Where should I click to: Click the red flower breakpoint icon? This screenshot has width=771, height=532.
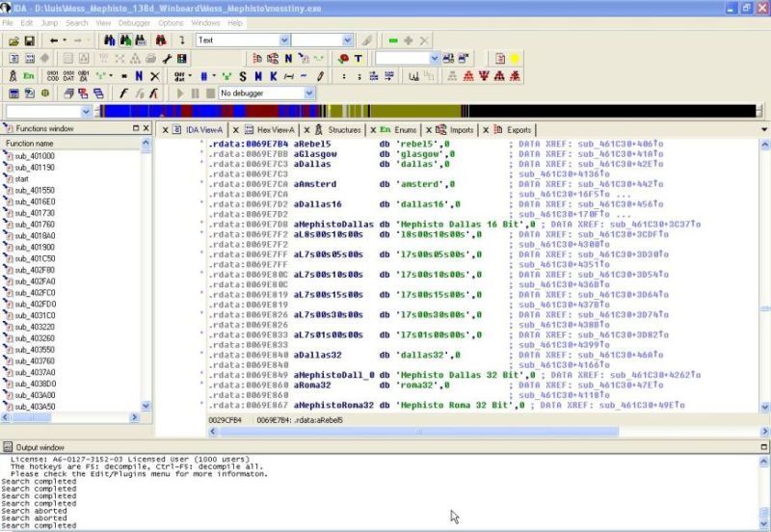click(343, 59)
